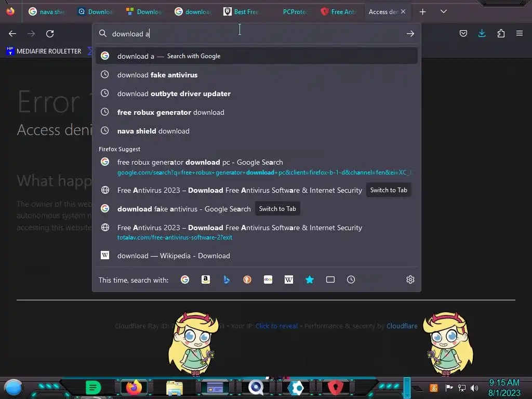
Task: Open the MEDIAFIRE ROULETTER bookmark
Action: pos(44,51)
